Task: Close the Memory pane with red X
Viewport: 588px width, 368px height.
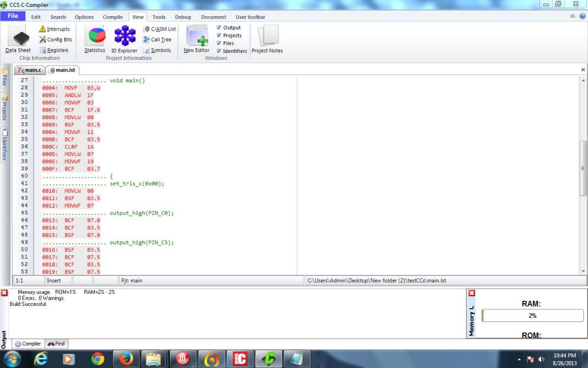Action: pos(472,293)
